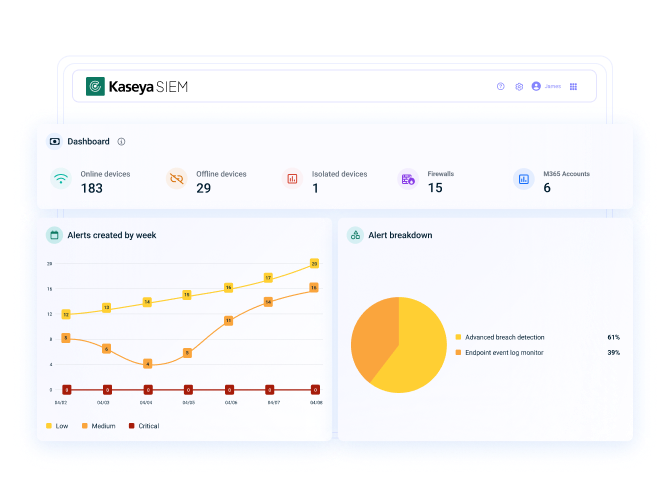Open the Alerts created by week calendar icon
670x494 pixels.
54,235
